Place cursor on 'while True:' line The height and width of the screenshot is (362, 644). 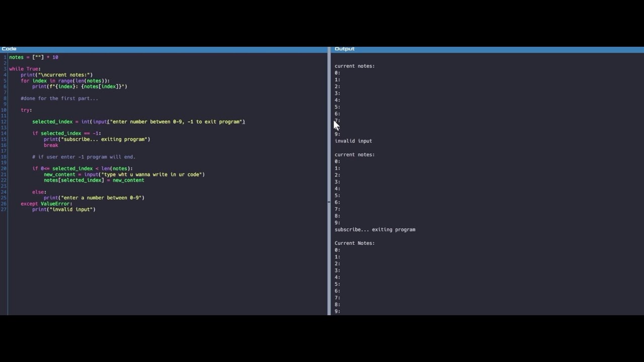tap(25, 69)
